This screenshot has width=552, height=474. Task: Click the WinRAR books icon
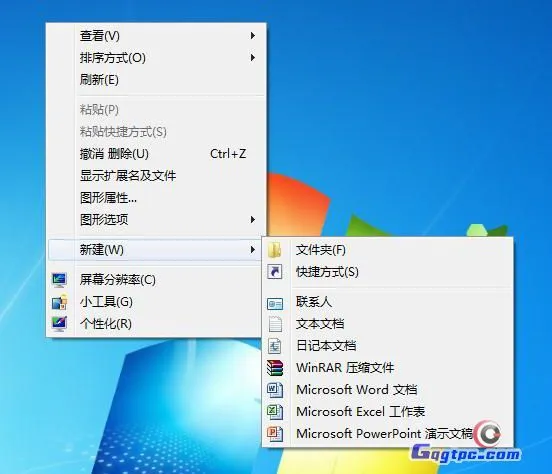click(x=275, y=368)
